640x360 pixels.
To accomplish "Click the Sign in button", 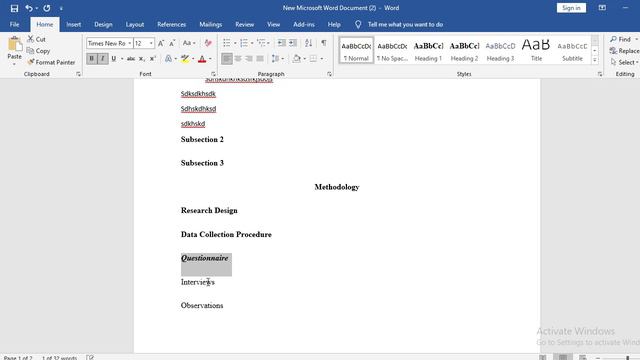I will click(x=571, y=8).
